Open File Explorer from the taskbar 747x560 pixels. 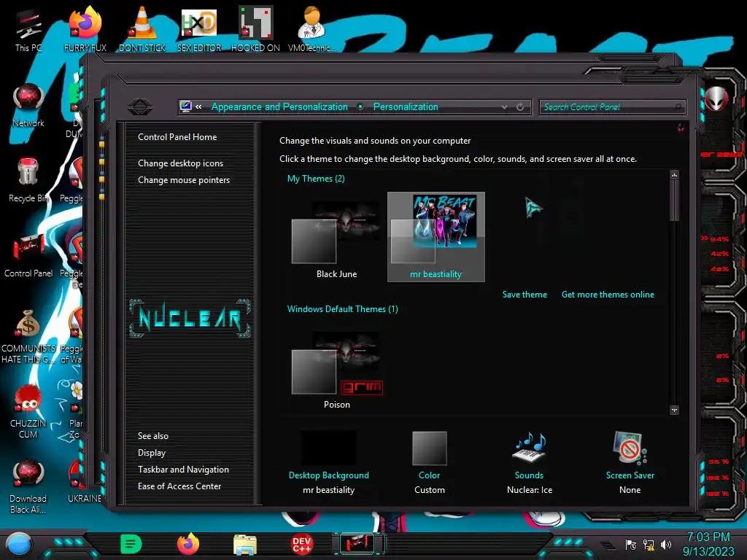coord(245,545)
